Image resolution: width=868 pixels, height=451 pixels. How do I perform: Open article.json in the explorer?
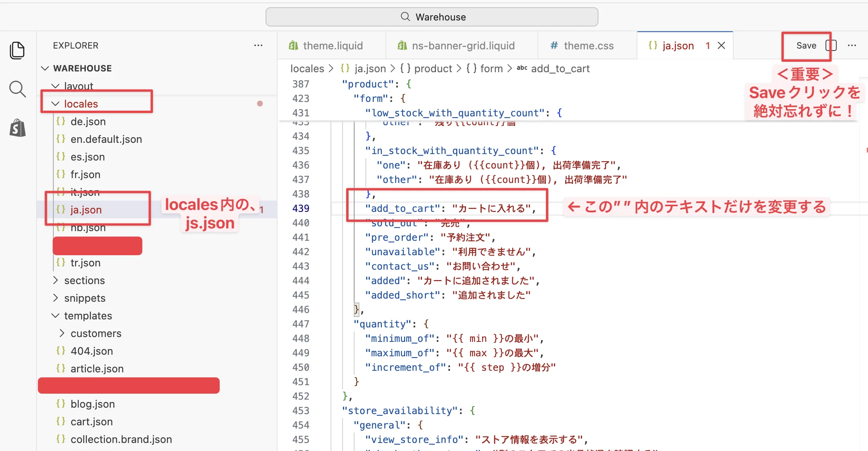[97, 368]
